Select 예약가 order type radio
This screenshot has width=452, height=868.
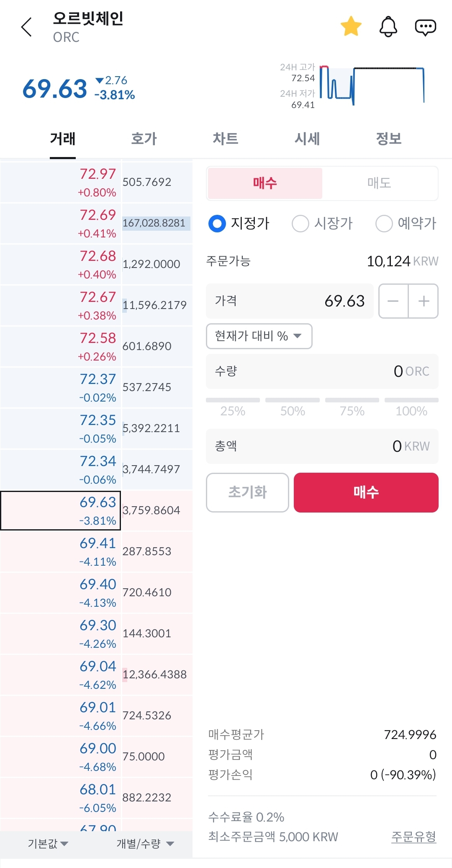click(384, 223)
